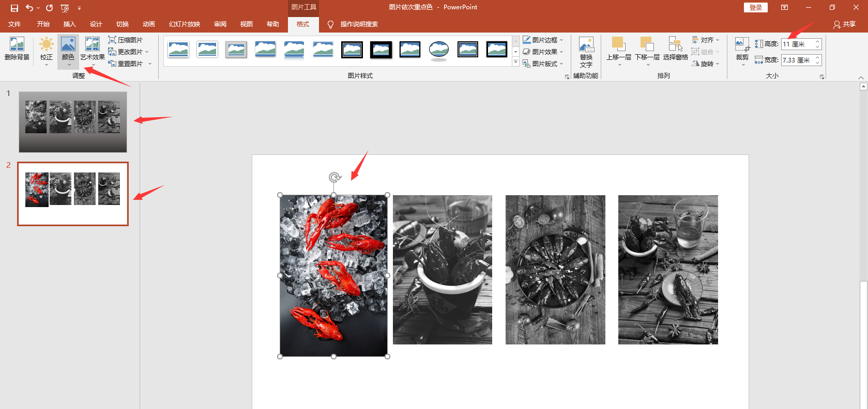Image resolution: width=868 pixels, height=409 pixels.
Task: Switch to the 幻灯片放映 tab
Action: point(185,24)
